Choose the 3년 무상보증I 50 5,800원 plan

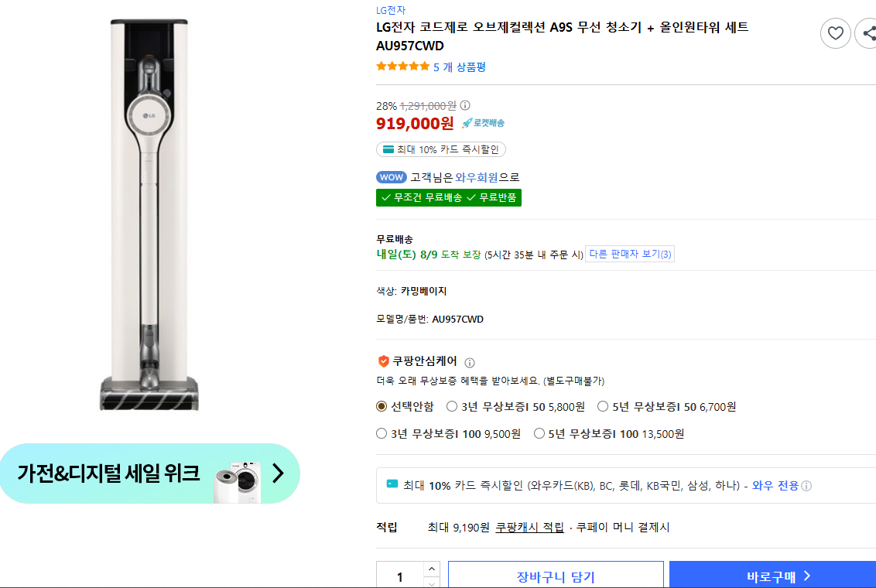(450, 406)
